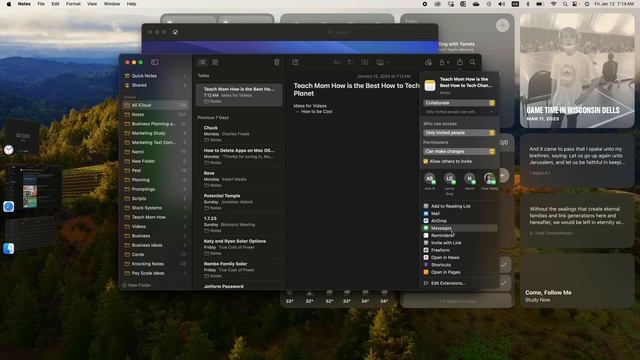Open 'How to Delete Apps on Mac OS' note

point(239,156)
